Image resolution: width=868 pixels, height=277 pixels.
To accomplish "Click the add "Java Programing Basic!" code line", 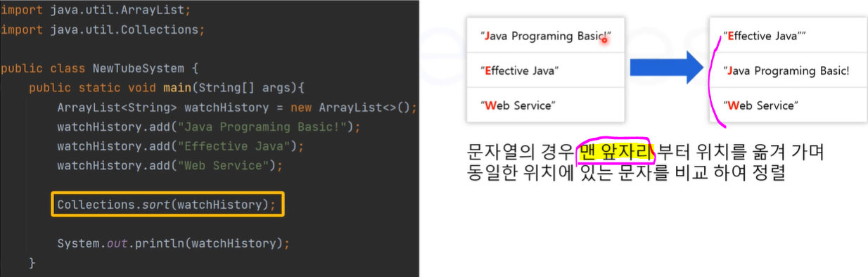I will pos(208,127).
